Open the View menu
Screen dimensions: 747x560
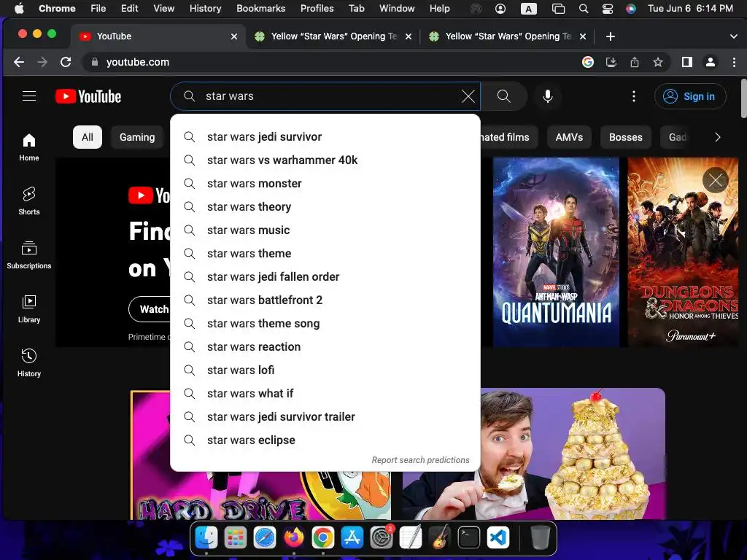tap(163, 8)
